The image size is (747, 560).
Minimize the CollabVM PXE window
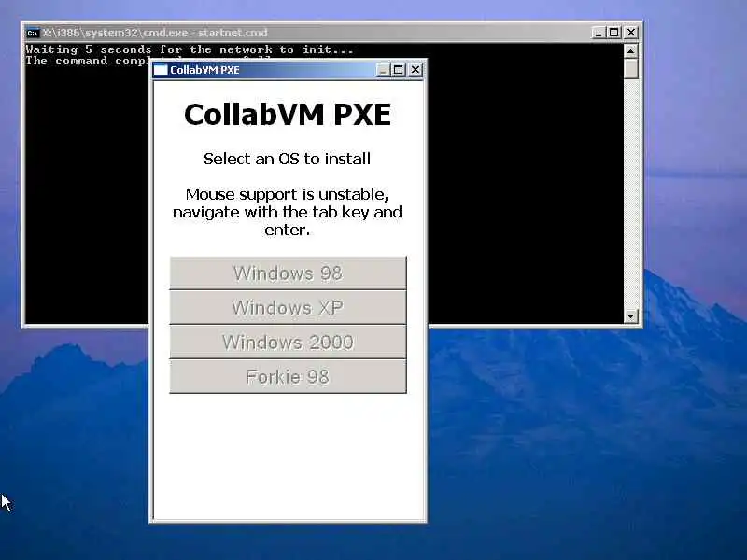(x=383, y=70)
